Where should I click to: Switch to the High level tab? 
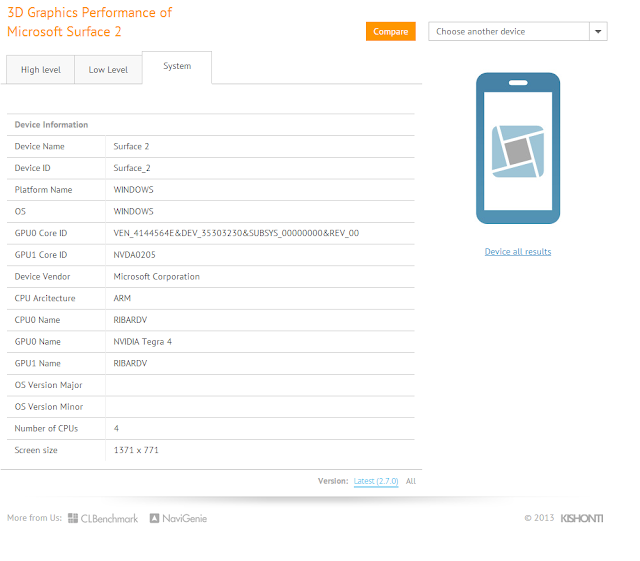tap(40, 70)
